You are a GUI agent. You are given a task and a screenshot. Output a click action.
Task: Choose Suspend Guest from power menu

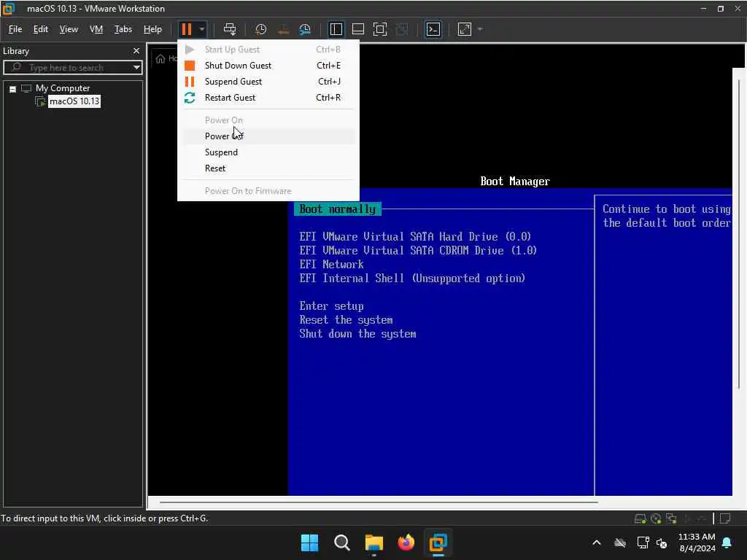pos(268,82)
